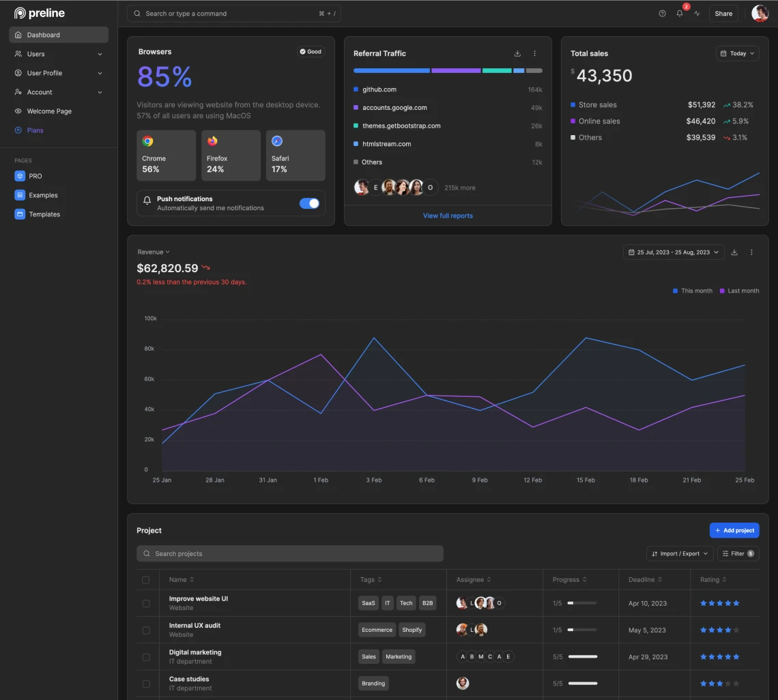Open the user avatar in header
Viewport: 778px width, 700px height.
tap(760, 14)
